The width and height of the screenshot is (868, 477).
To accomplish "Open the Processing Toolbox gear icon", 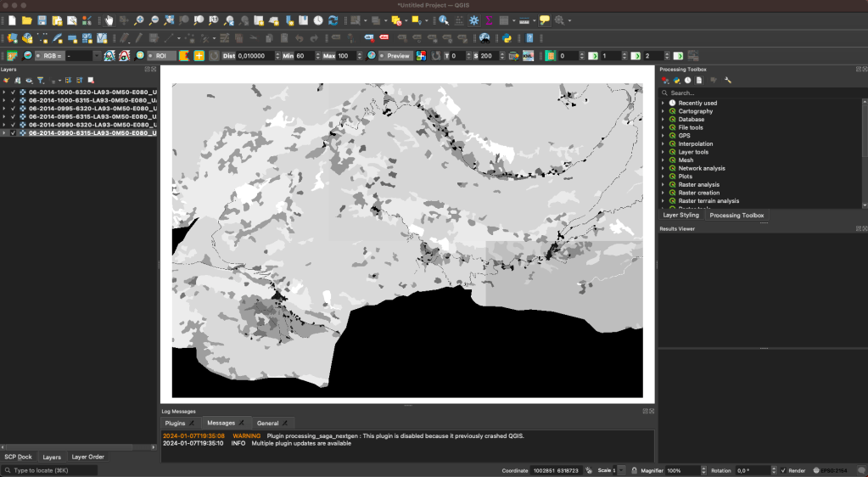I will (473, 20).
